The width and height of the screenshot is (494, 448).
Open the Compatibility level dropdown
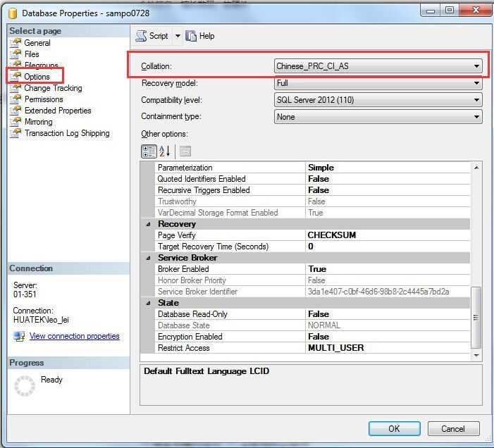pos(378,100)
